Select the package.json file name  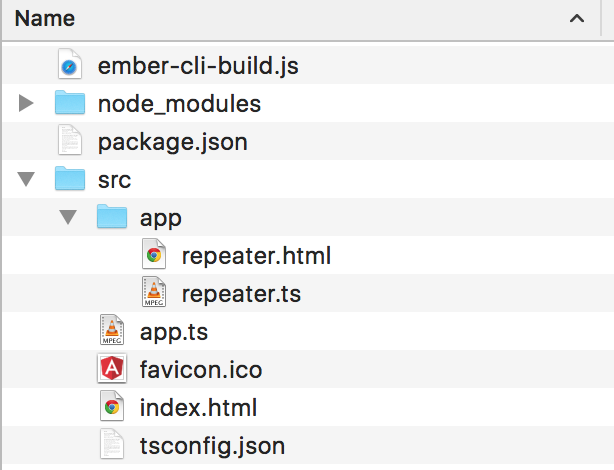(x=172, y=142)
